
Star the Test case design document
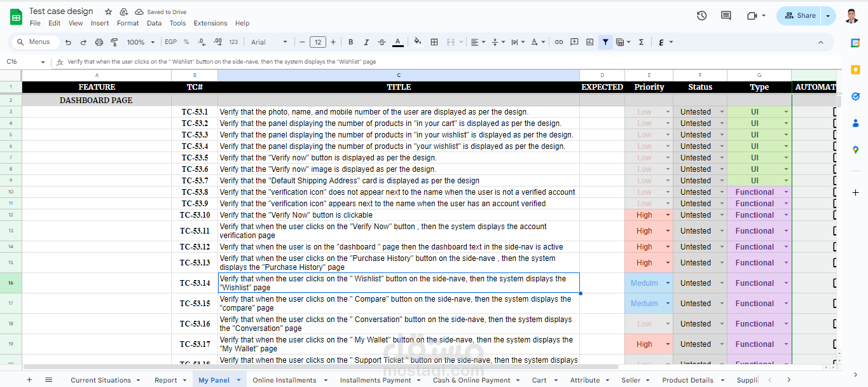click(108, 12)
